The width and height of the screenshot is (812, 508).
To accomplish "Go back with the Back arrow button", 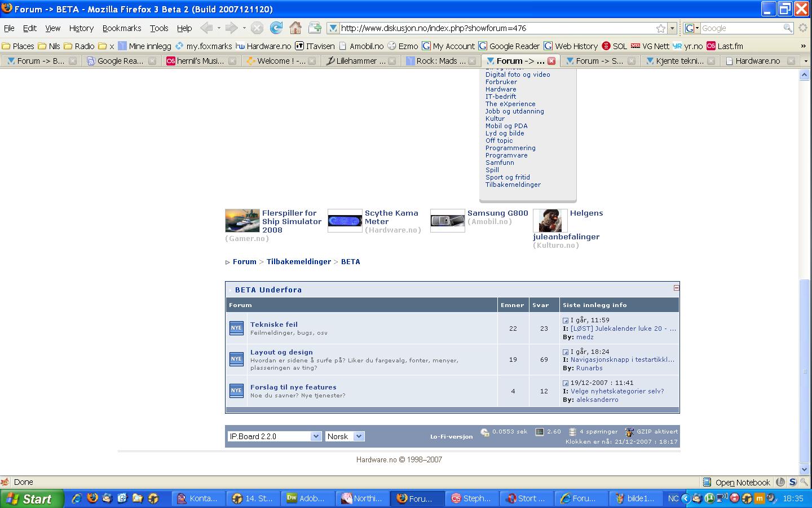I will tap(206, 28).
